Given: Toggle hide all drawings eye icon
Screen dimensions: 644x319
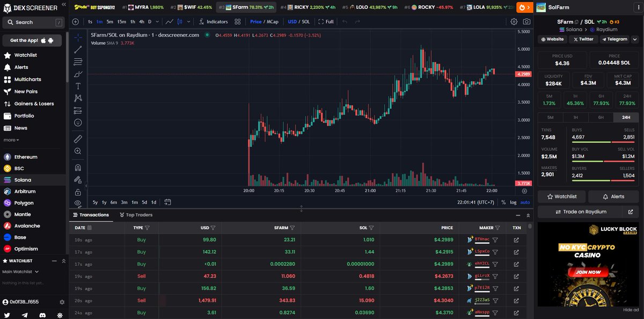Looking at the screenshot, I should point(78,203).
